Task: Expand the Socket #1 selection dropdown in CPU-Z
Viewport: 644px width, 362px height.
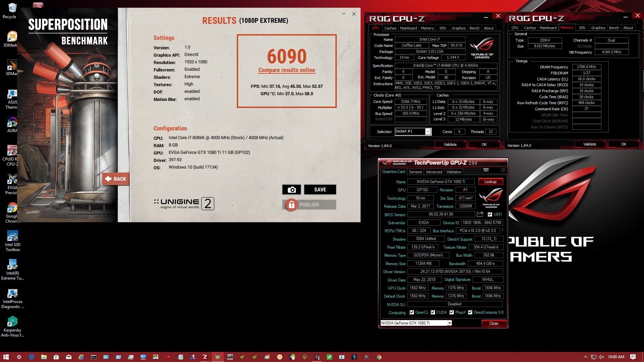Action: pos(428,132)
